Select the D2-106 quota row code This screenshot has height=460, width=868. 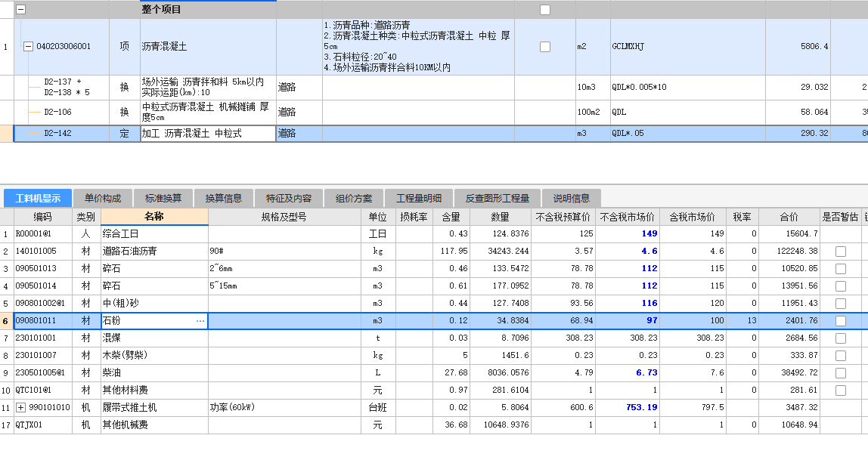[x=57, y=112]
